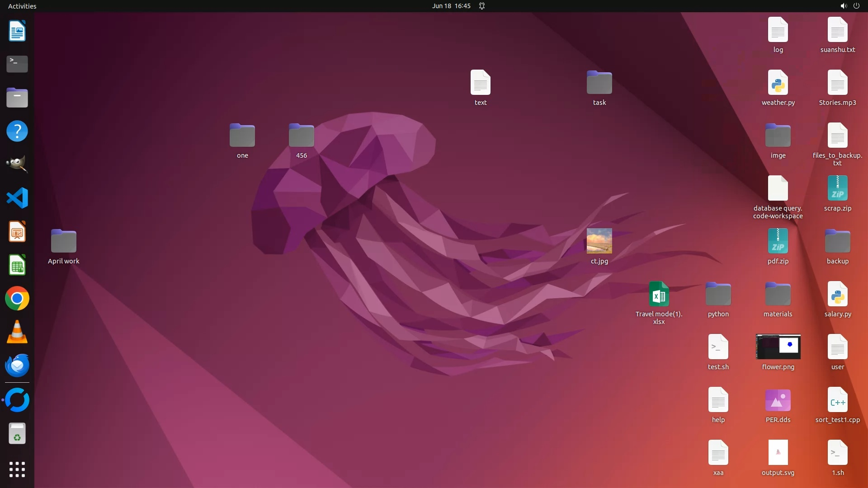
Task: Open Google Chrome from the dock
Action: [17, 298]
